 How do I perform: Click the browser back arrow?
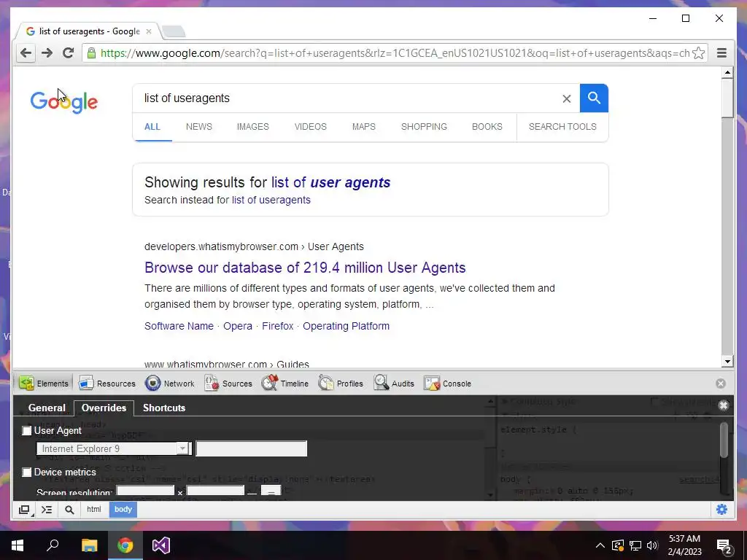tap(26, 52)
